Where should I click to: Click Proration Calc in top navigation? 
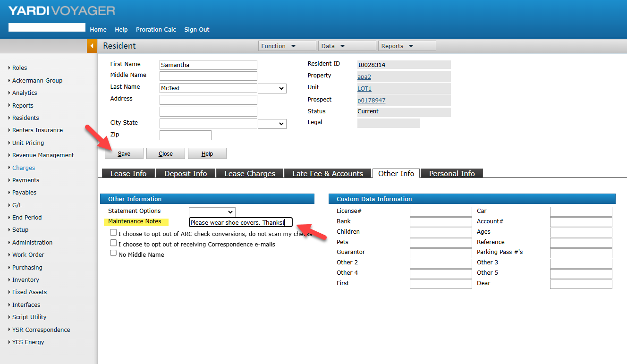coord(156,29)
